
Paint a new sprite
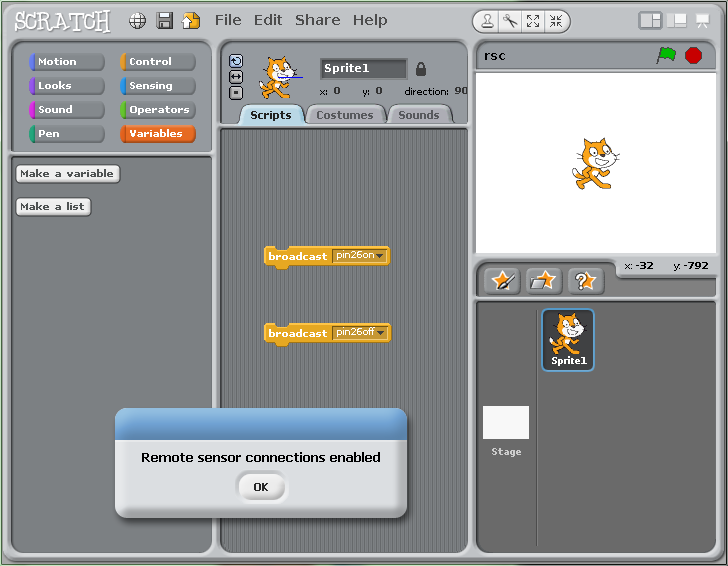(502, 281)
